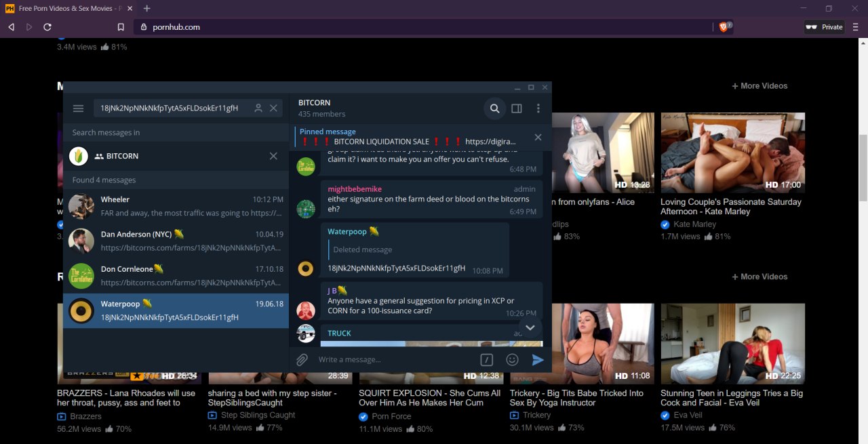868x444 pixels.
Task: Clear the Telegram search query text
Action: pos(273,108)
